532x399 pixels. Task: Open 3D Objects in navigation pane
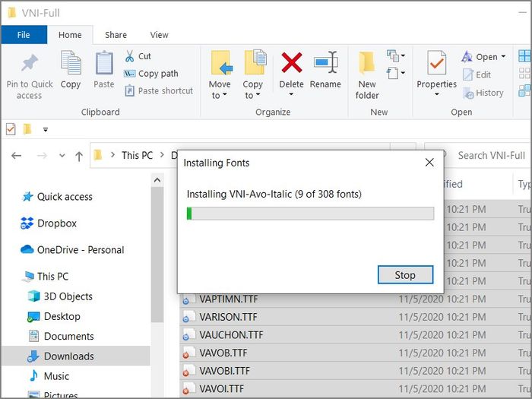tap(60, 296)
